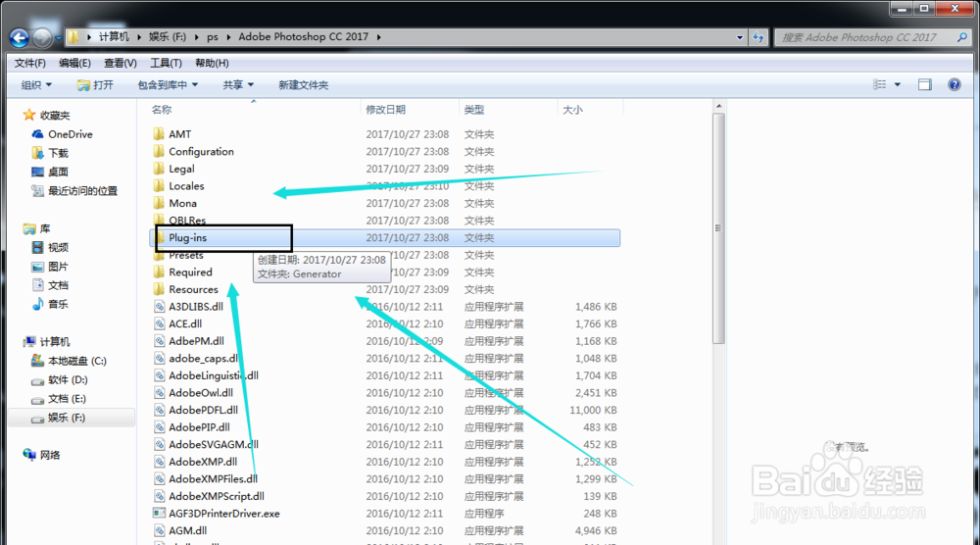The width and height of the screenshot is (980, 545).
Task: Open the File (文件) menu
Action: [x=30, y=63]
